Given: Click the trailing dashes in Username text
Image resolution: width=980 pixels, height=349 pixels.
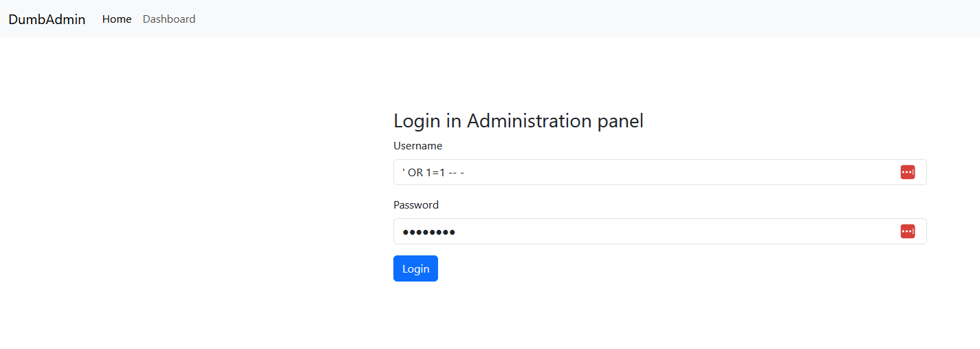Looking at the screenshot, I should click(457, 173).
